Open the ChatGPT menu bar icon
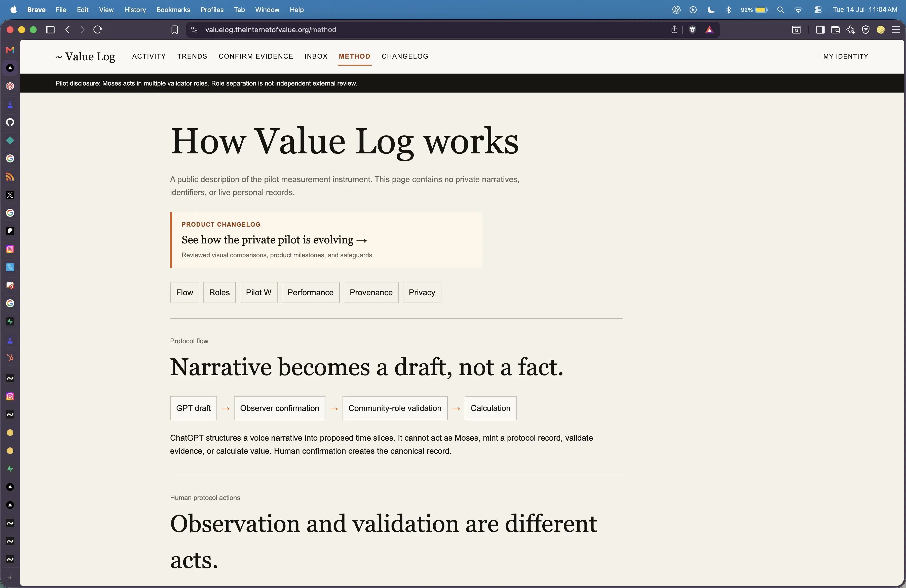The height and width of the screenshot is (588, 906). coord(676,10)
